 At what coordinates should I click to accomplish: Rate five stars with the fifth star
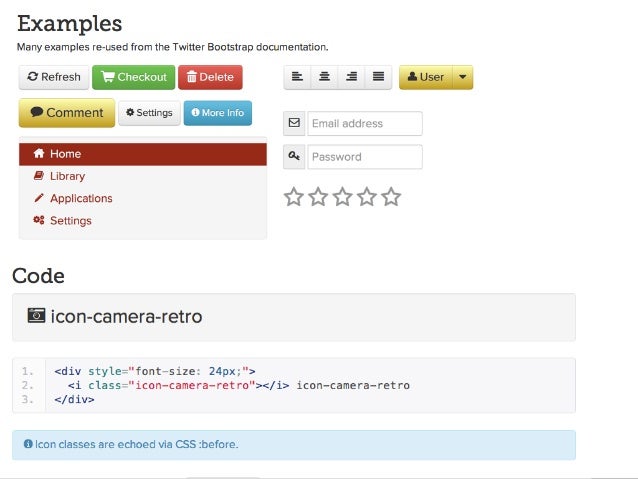point(391,197)
